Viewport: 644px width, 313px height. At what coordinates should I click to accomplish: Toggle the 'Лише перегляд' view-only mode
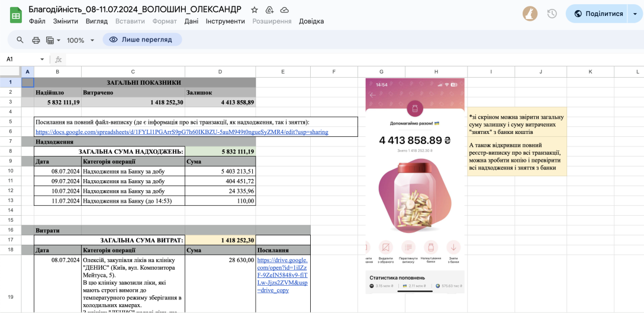pos(142,40)
